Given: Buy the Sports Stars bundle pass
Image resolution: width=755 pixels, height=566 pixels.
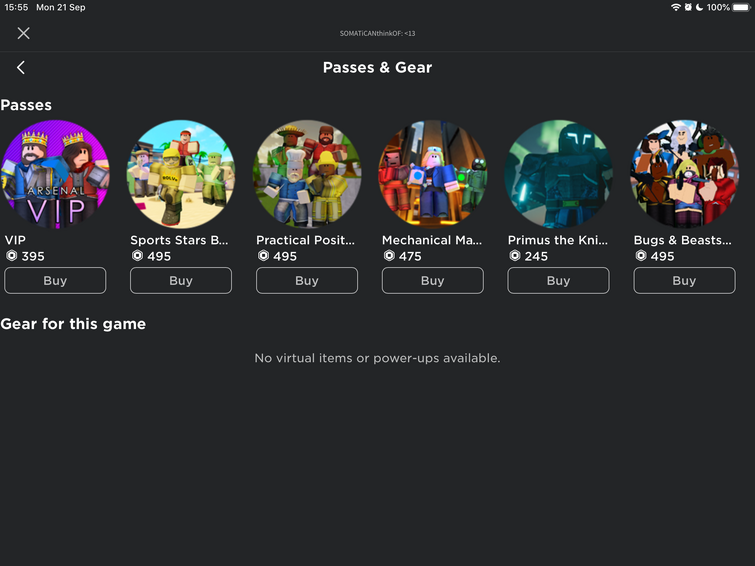Looking at the screenshot, I should point(181,280).
